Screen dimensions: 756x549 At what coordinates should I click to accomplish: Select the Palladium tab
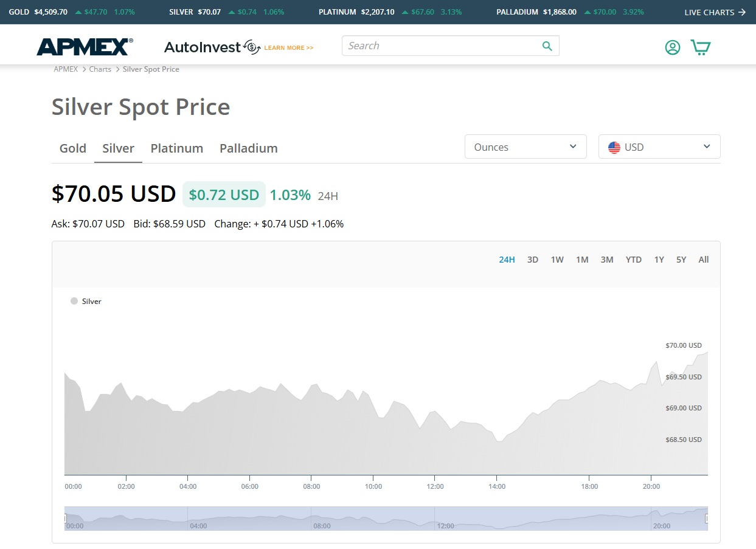pos(248,148)
